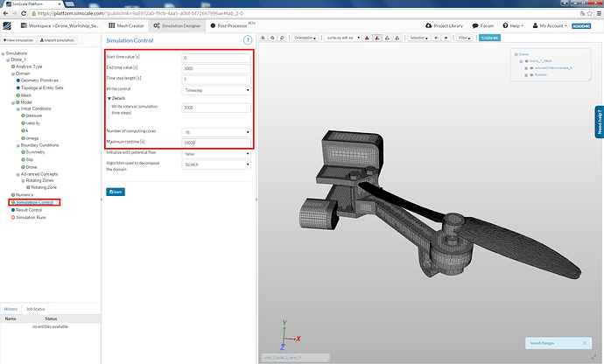Toggle visibility of volumeOnGeoVolumes_0 entry
The image size is (604, 364).
tap(530, 67)
